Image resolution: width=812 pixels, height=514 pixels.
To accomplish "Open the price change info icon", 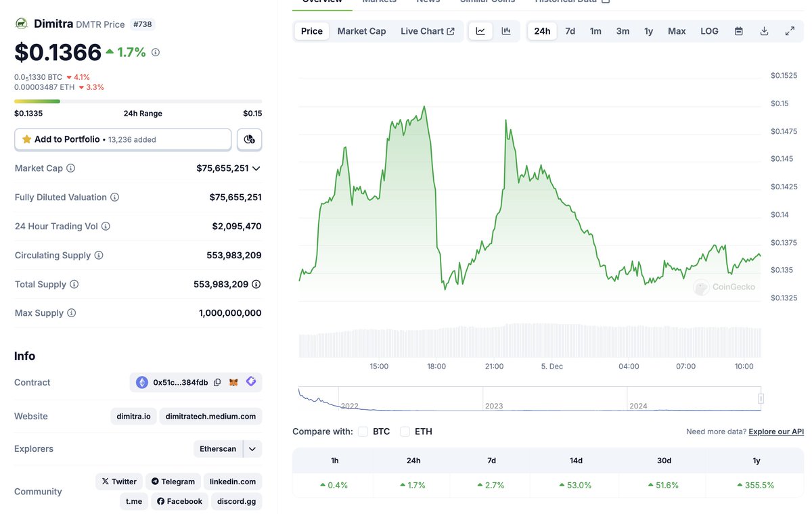I will pyautogui.click(x=156, y=52).
